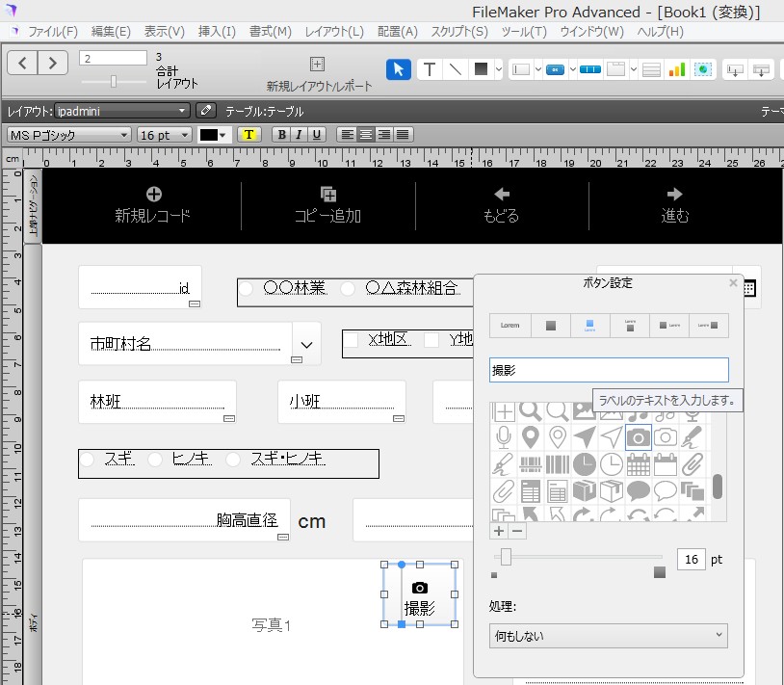This screenshot has width=784, height=685.
Task: Select the 〇〇林業 radio button
Action: pos(246,288)
